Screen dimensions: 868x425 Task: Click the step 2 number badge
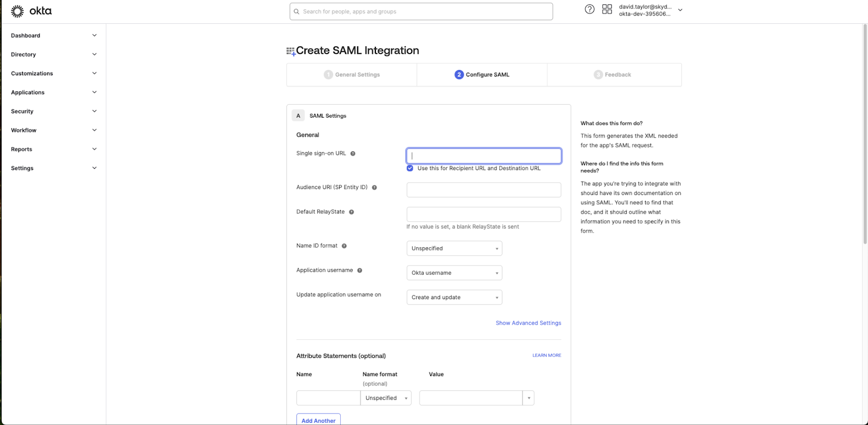point(459,75)
